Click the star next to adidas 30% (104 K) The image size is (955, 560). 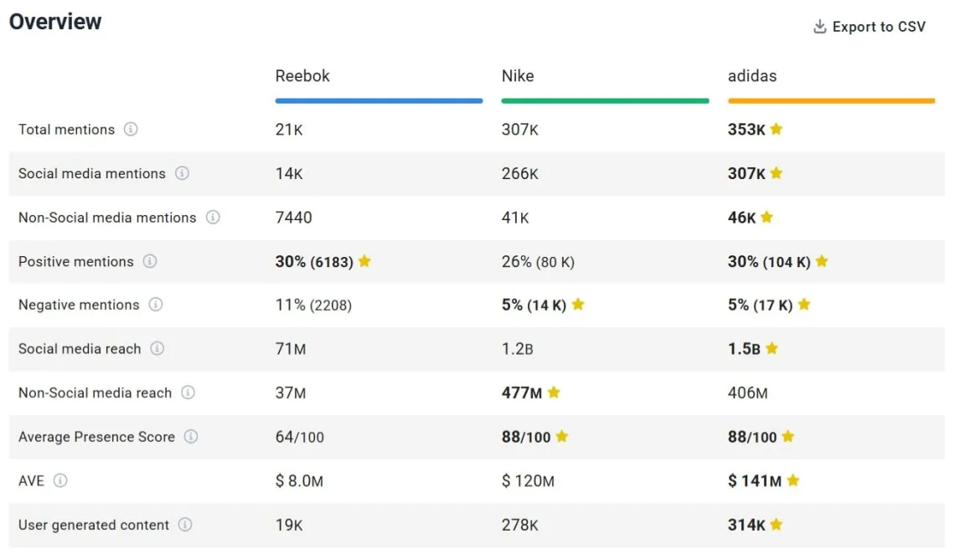coord(822,260)
